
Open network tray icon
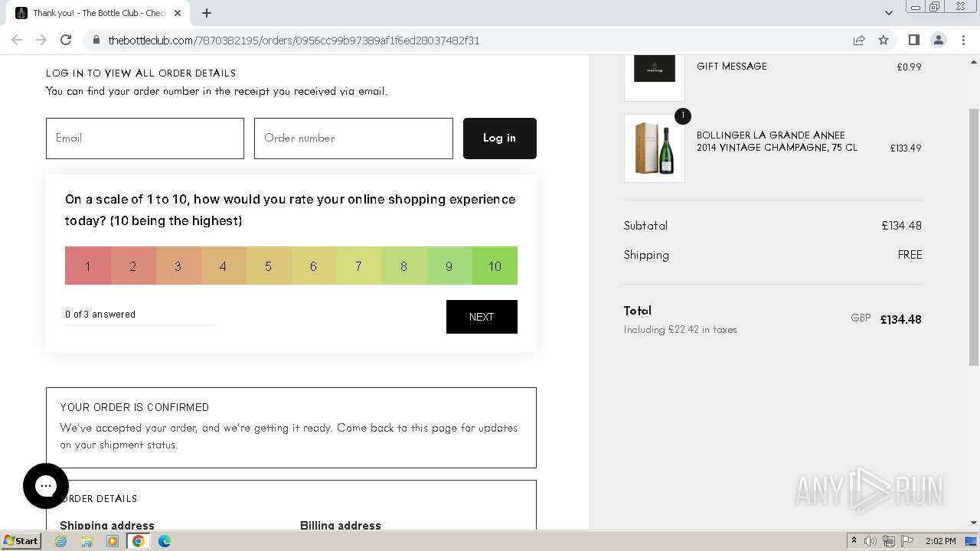point(889,541)
